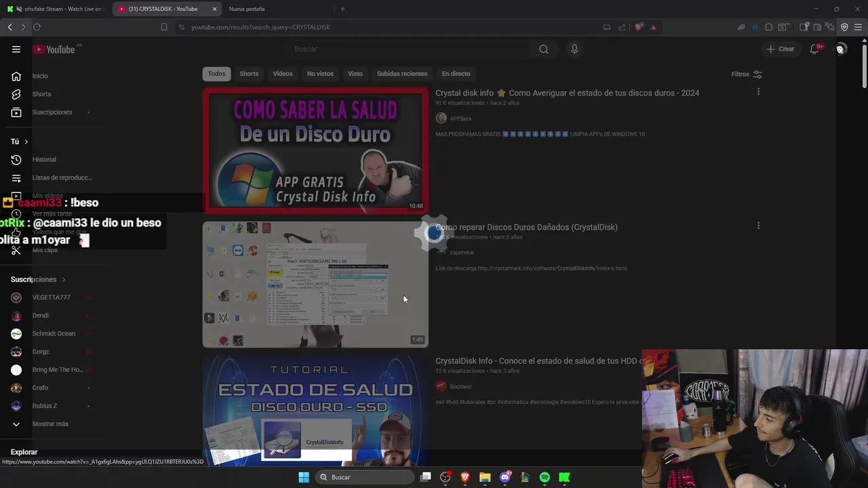The width and height of the screenshot is (868, 488).
Task: Open Como reparar Discos Duros Dañados title
Action: click(526, 227)
